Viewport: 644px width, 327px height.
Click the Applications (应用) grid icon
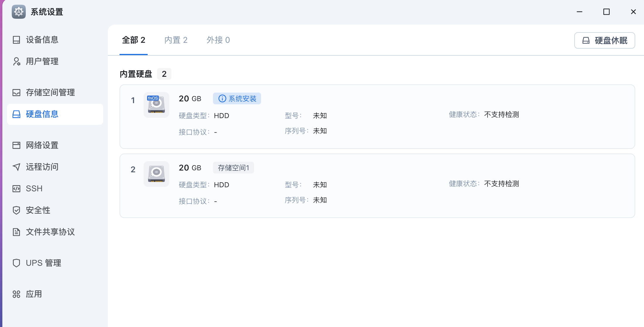tap(16, 294)
